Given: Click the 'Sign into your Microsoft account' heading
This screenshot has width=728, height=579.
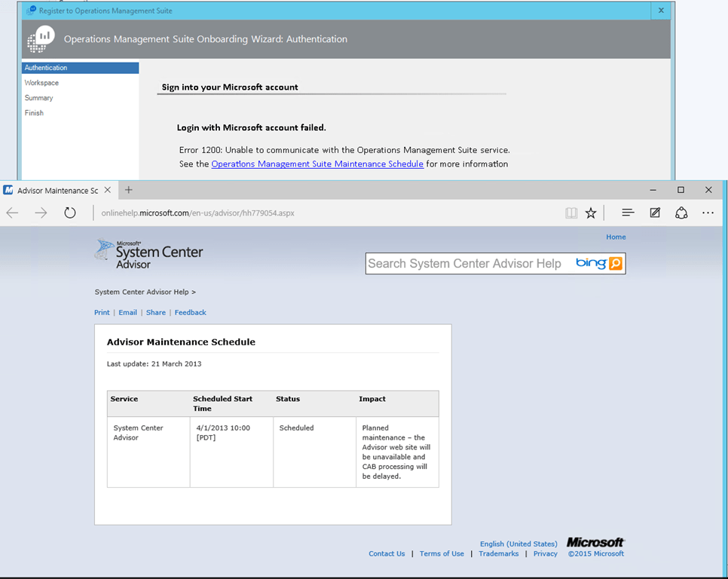Looking at the screenshot, I should click(230, 87).
